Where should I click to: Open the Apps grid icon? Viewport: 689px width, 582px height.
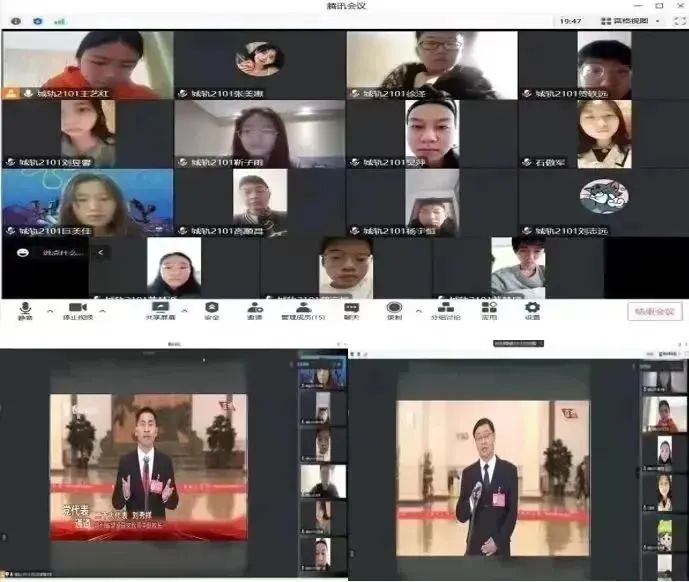489,310
